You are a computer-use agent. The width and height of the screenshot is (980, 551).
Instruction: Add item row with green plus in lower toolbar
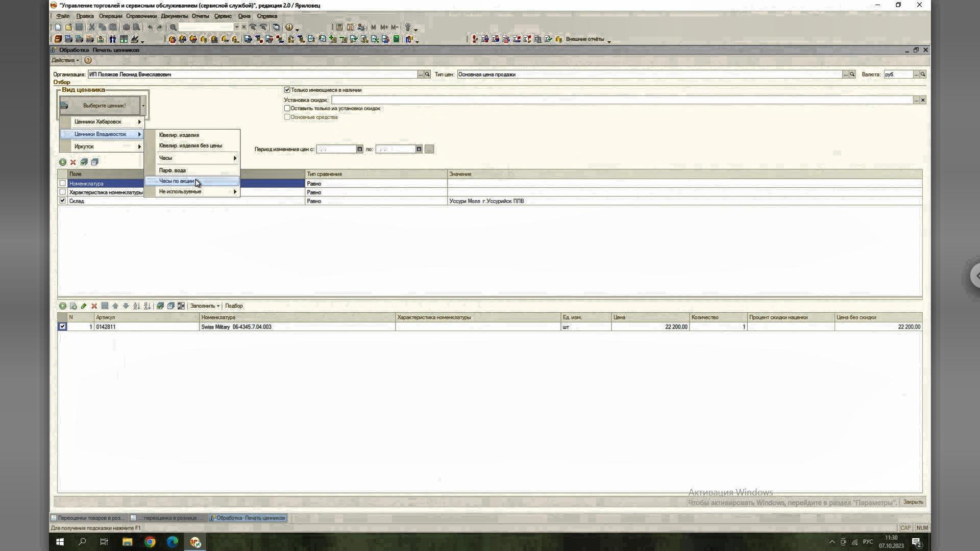(x=62, y=306)
